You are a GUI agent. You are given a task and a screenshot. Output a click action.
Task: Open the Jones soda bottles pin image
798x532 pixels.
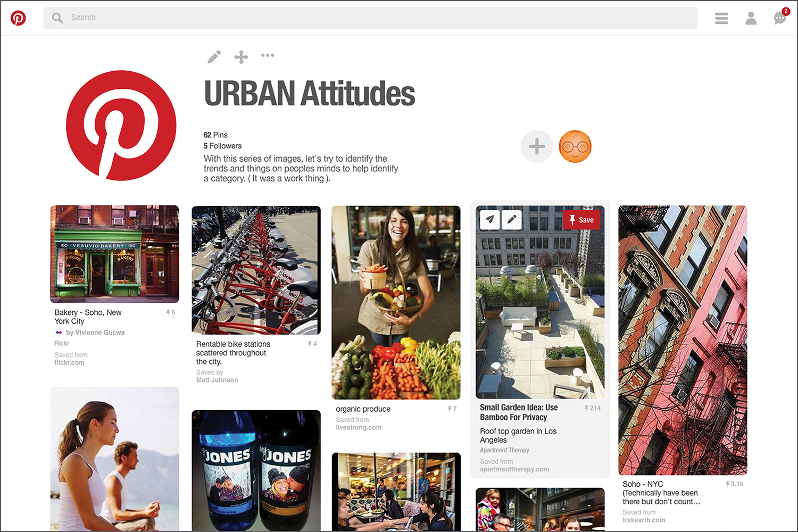pyautogui.click(x=256, y=471)
